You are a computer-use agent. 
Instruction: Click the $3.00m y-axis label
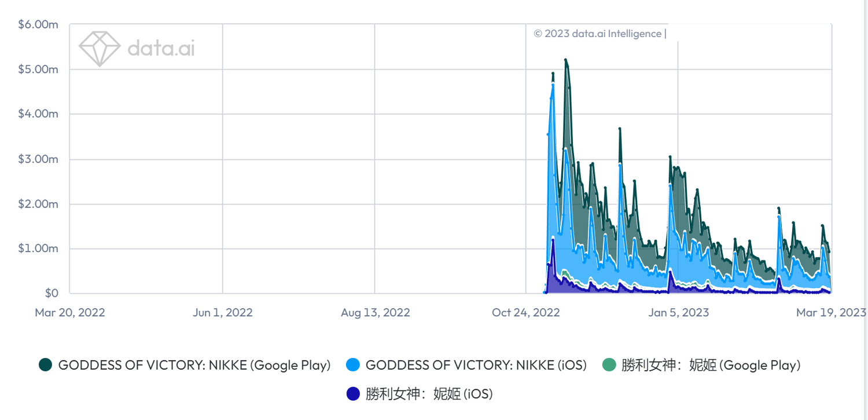click(x=38, y=159)
